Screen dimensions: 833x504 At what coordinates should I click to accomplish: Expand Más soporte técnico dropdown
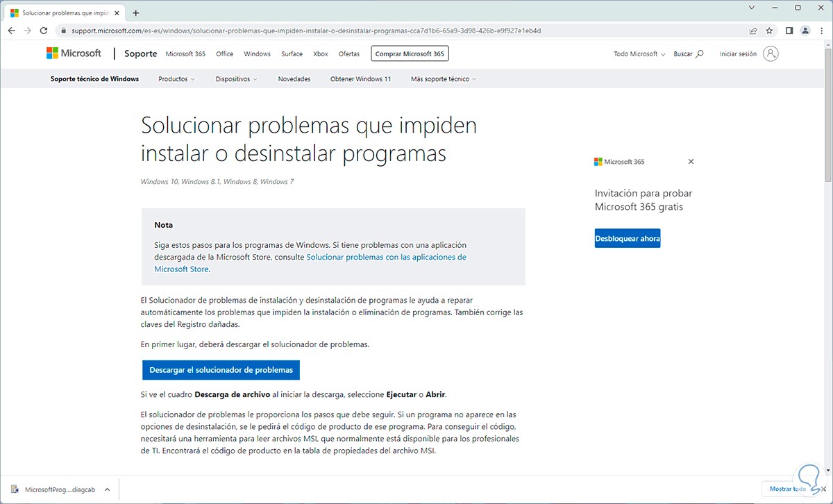(444, 79)
